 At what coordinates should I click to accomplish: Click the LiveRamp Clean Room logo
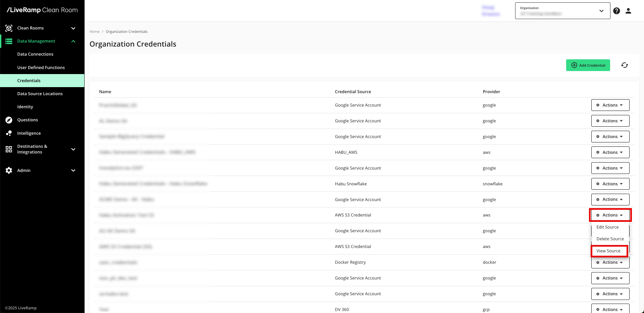[42, 10]
